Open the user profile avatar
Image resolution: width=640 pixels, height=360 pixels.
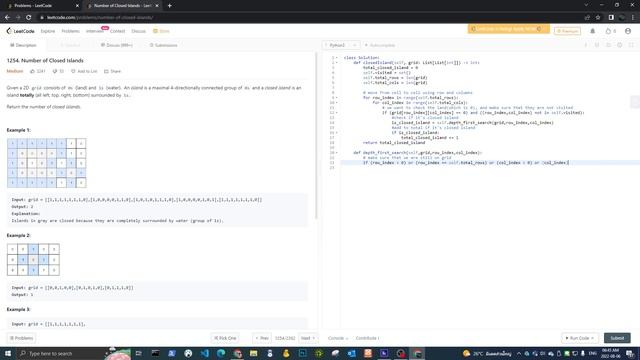click(x=628, y=31)
